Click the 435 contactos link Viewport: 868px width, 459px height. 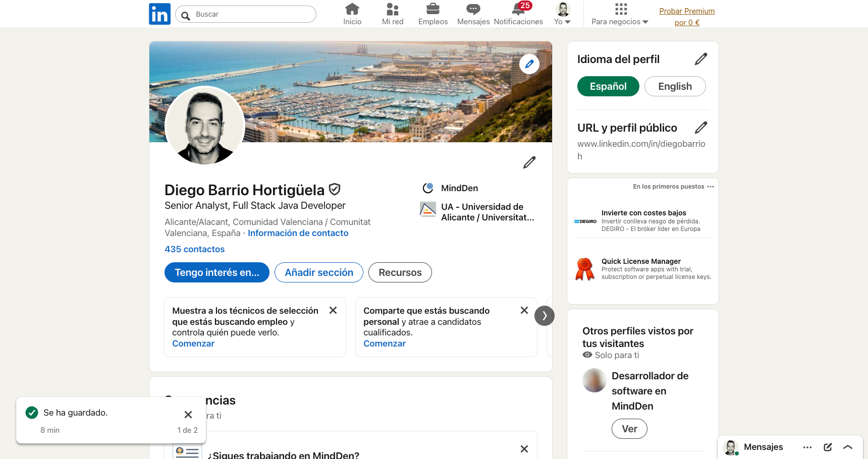194,249
